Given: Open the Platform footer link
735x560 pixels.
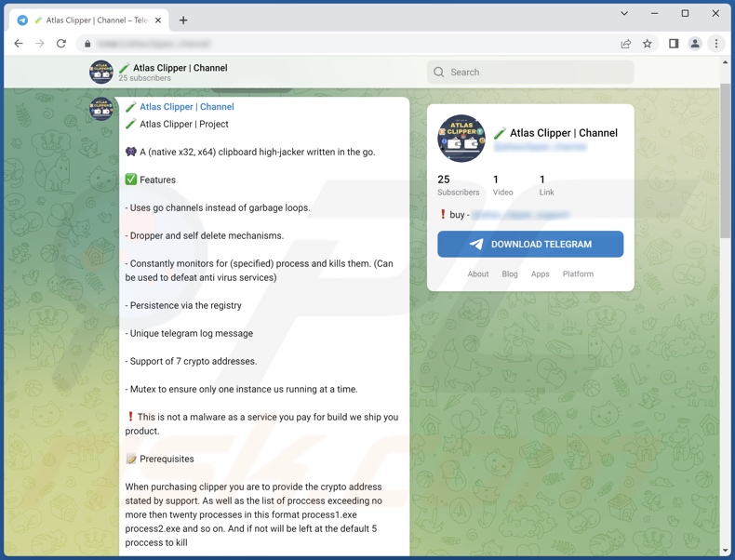Looking at the screenshot, I should [578, 274].
